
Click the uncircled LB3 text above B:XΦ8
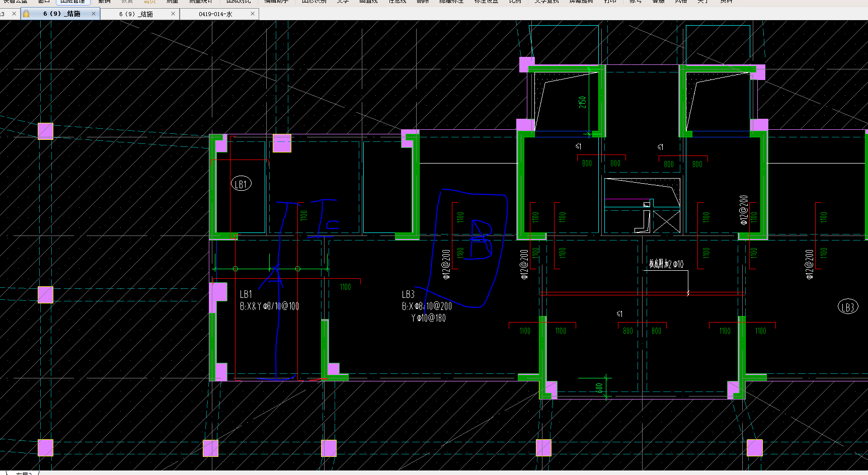(408, 294)
